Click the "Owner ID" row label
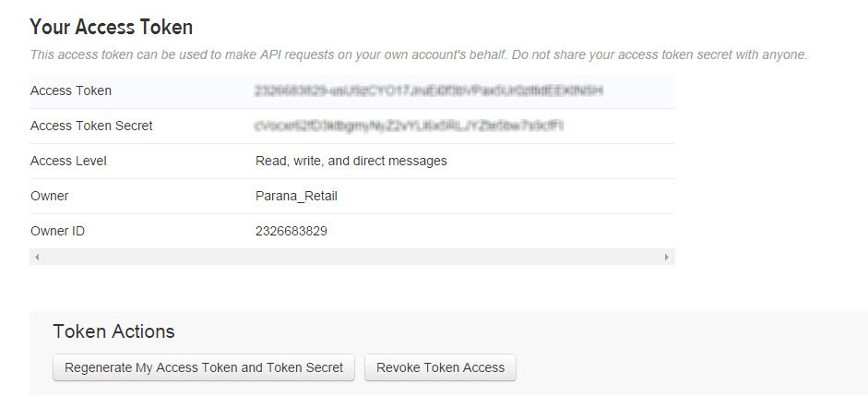868x397 pixels. tap(57, 231)
